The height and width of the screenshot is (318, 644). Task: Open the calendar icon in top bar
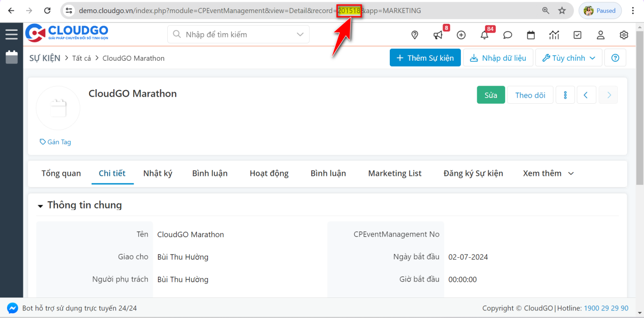[x=531, y=35]
